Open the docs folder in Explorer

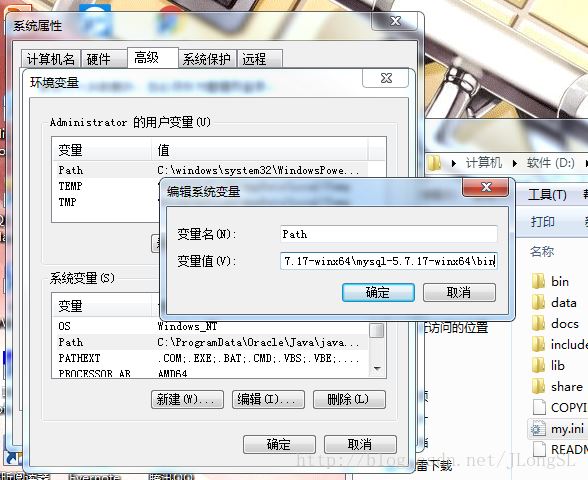[555, 323]
